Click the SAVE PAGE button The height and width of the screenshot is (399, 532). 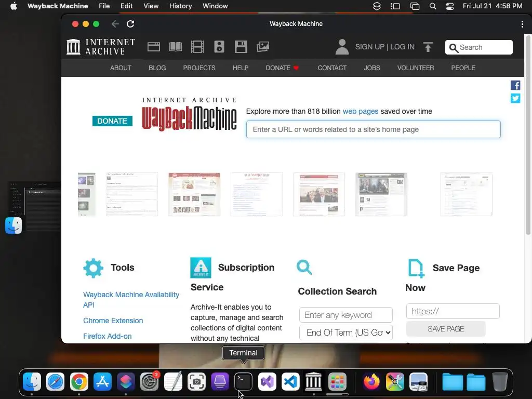pyautogui.click(x=446, y=329)
